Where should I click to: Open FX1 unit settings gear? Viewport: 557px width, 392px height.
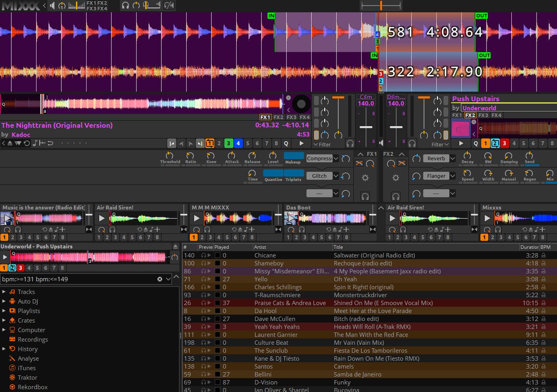[365, 178]
